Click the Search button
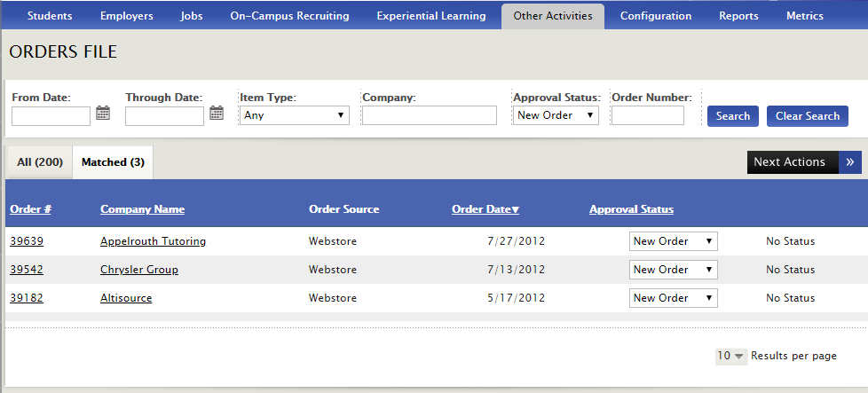The height and width of the screenshot is (393, 868). coord(733,116)
